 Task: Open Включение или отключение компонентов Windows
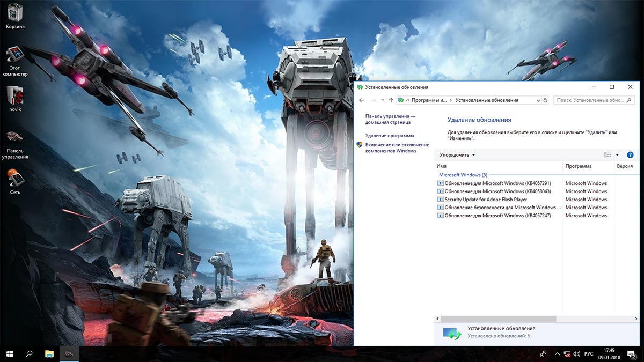click(x=397, y=147)
